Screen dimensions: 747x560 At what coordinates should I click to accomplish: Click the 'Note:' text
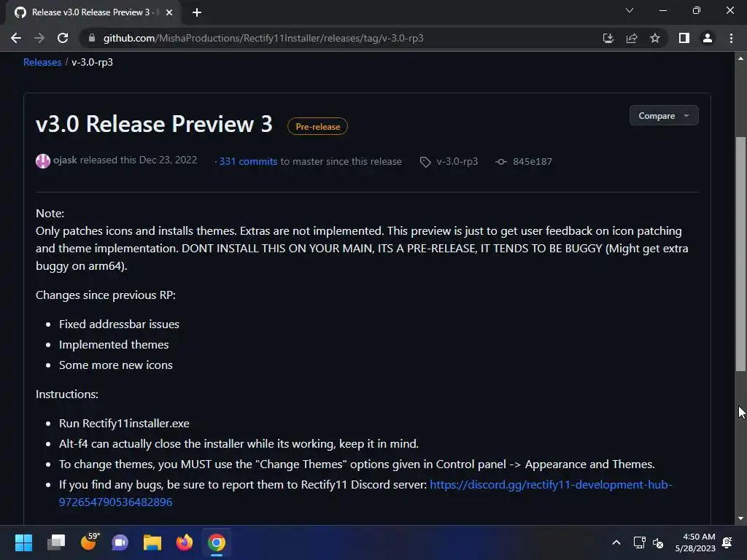click(x=50, y=214)
